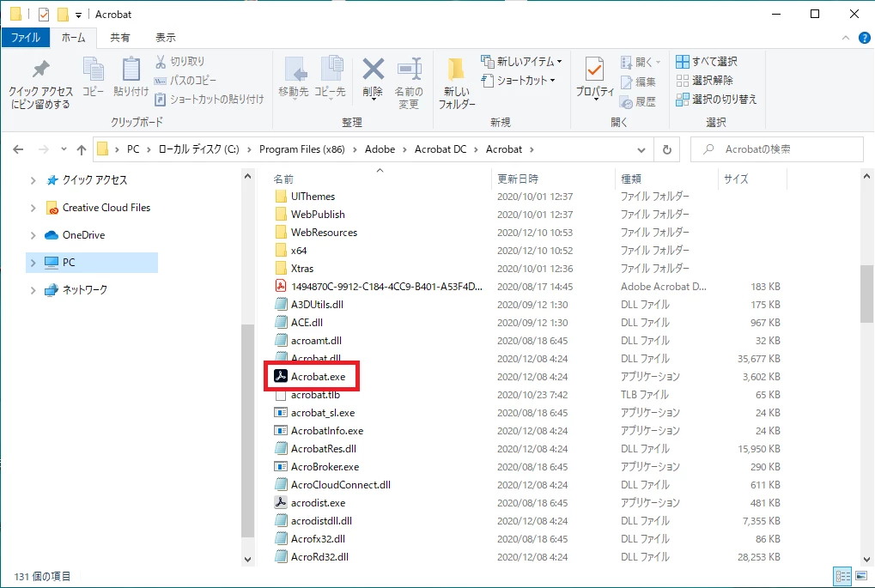Switch to details view icon in status bar
The height and width of the screenshot is (588, 875).
pos(842,576)
